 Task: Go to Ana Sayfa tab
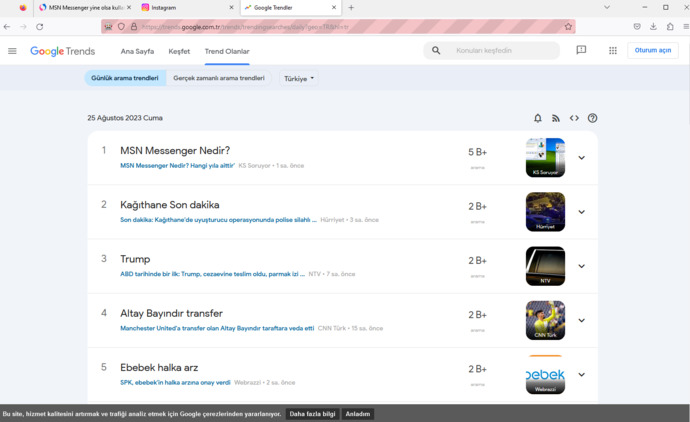tap(137, 51)
